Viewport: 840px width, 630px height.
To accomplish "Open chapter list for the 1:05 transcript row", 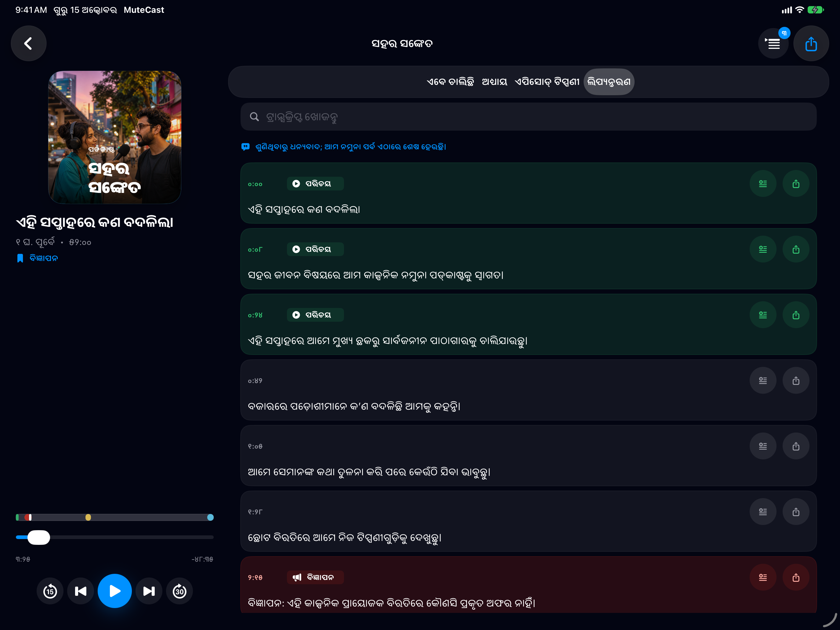I will point(763,446).
